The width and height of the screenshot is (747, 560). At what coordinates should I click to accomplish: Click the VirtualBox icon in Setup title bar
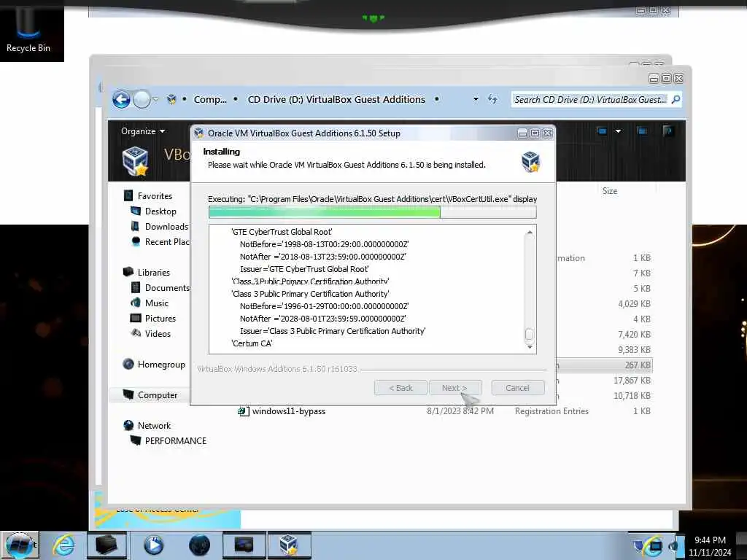pos(199,133)
